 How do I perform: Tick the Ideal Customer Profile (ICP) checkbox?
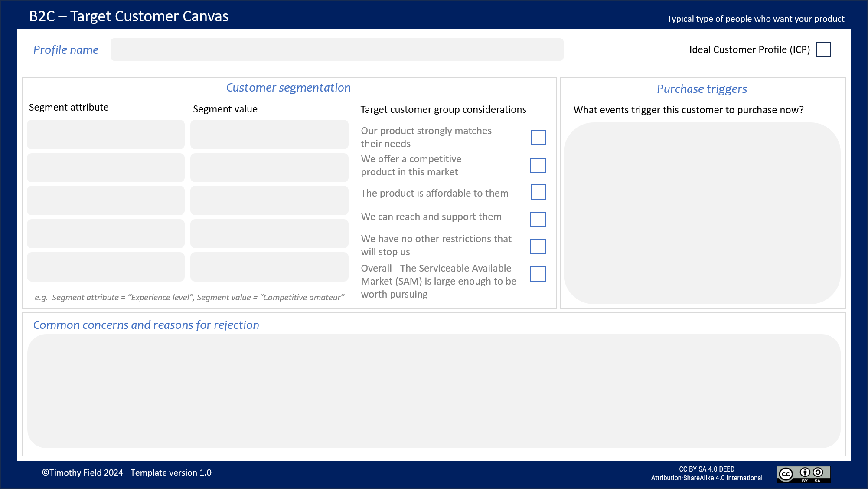(x=823, y=49)
